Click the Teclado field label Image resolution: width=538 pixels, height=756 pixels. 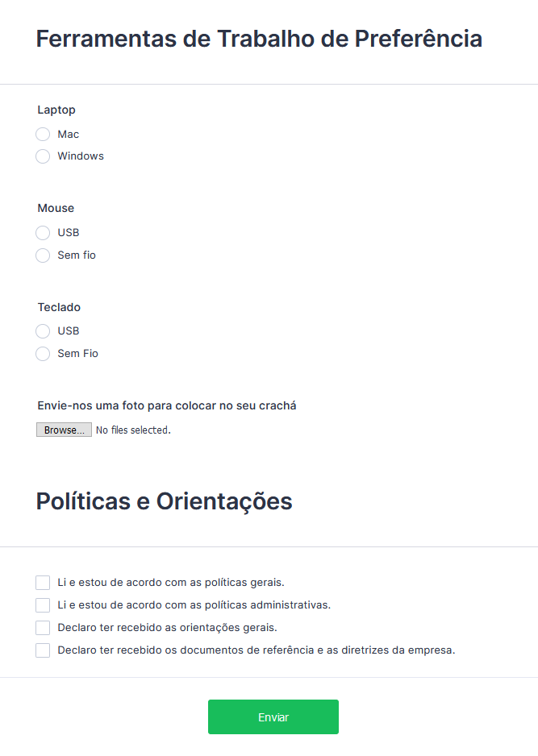pyautogui.click(x=59, y=307)
